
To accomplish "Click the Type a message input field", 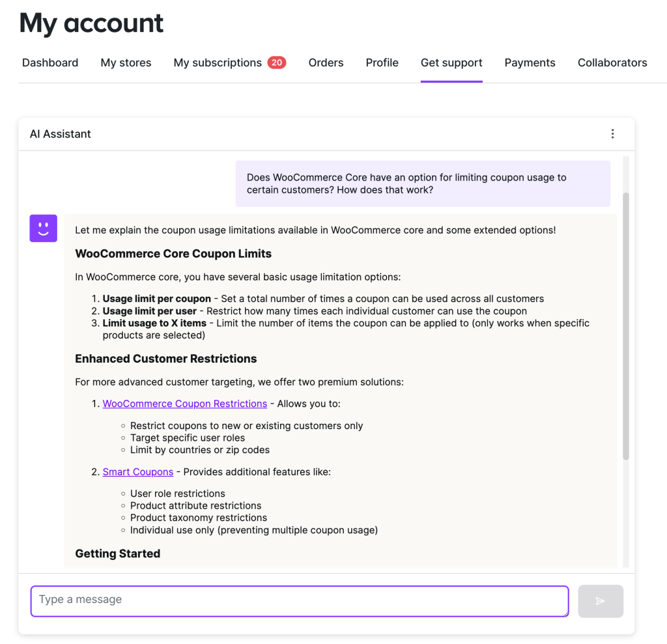I will pos(300,600).
